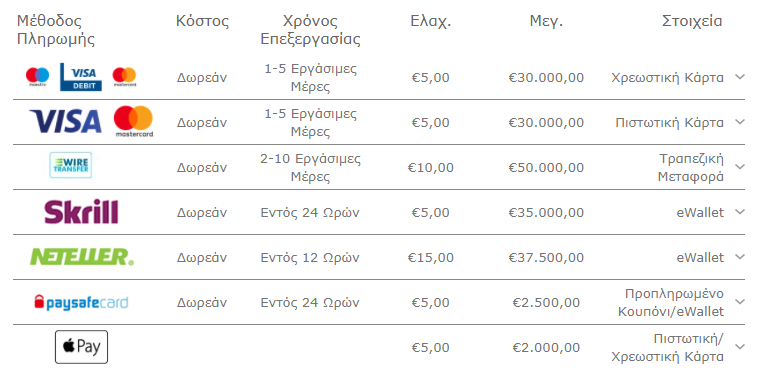Click the paysafecard logo

tap(81, 302)
